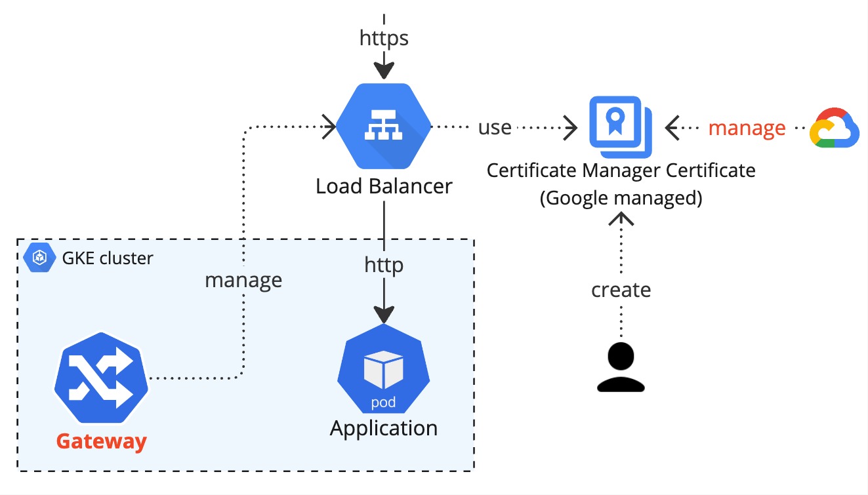Click the Application pod icon
868x495 pixels.
click(x=383, y=370)
